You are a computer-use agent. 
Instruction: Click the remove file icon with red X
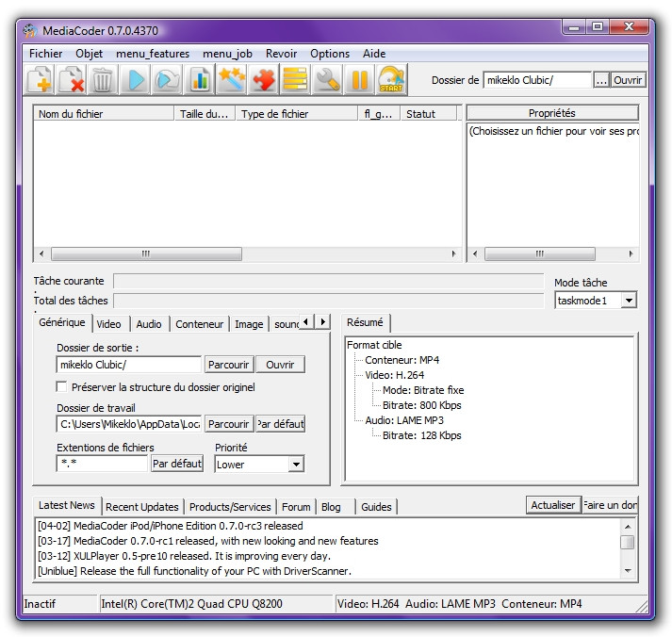[72, 80]
